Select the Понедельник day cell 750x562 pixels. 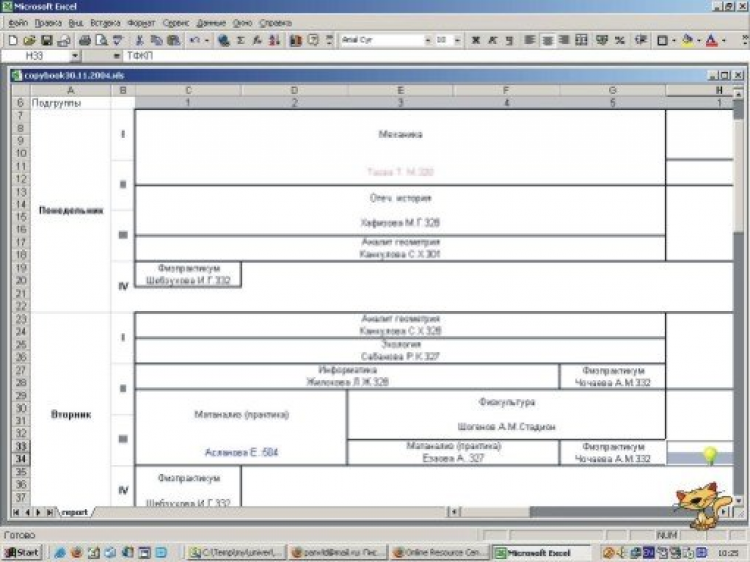pos(71,210)
